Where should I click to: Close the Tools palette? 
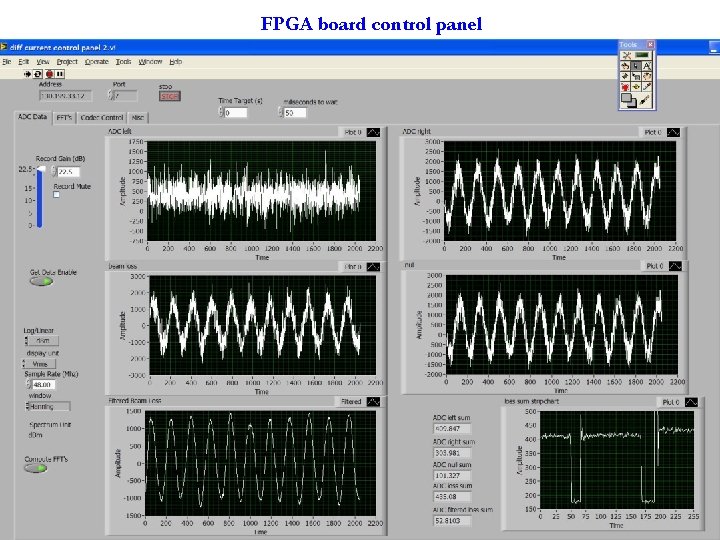click(x=650, y=45)
